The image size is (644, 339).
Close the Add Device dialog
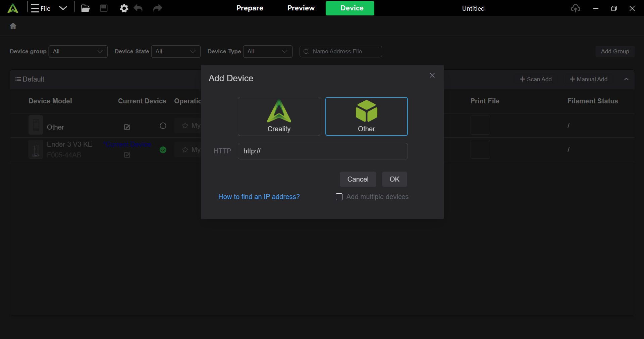[432, 76]
